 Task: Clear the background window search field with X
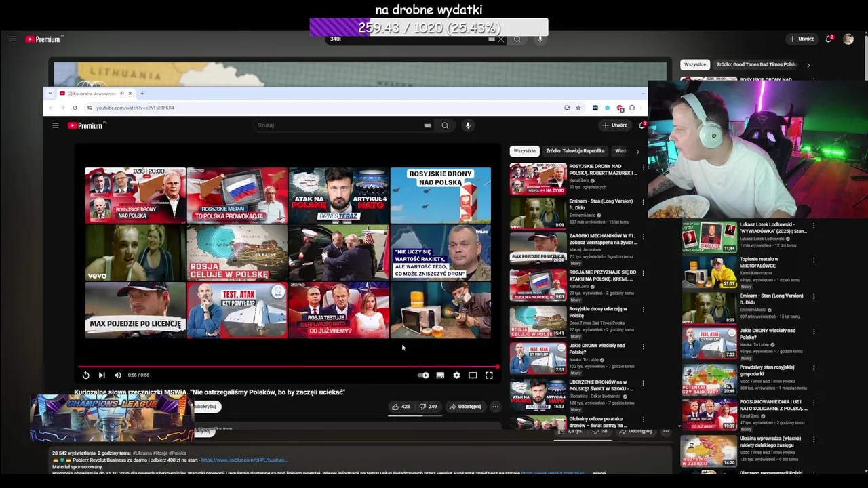(x=501, y=39)
